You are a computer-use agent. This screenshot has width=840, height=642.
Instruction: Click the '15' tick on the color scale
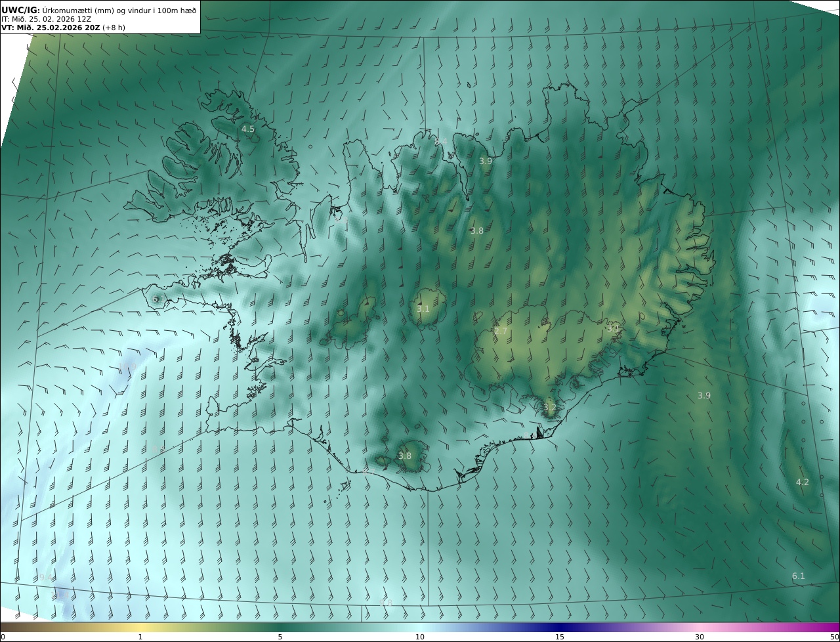tap(560, 637)
